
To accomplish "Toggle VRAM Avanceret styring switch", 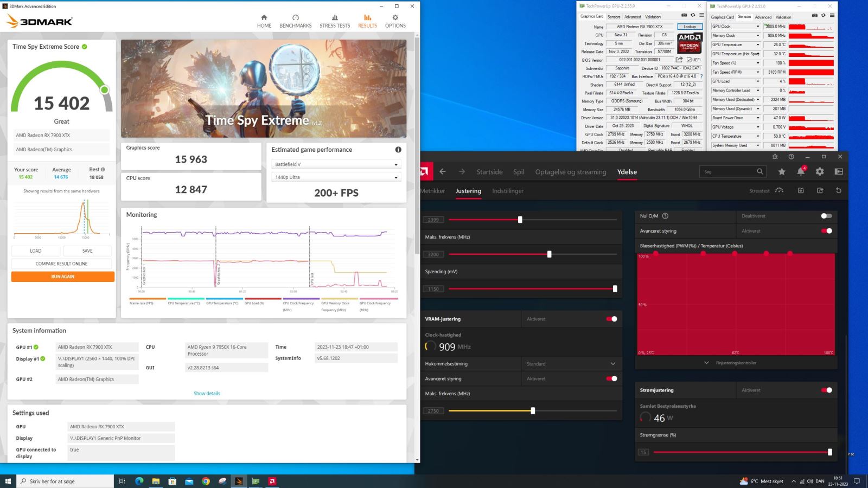I will pos(611,378).
